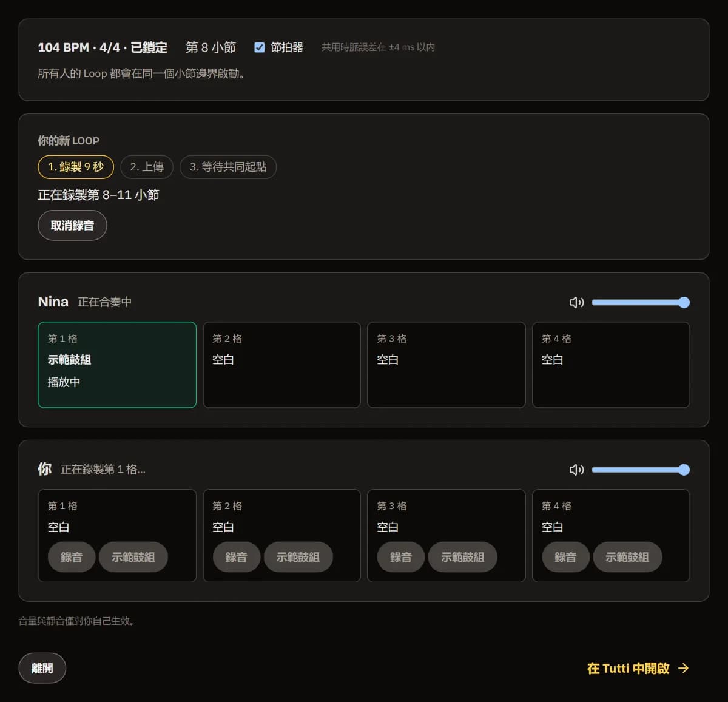728x702 pixels.
Task: Click 示範鼓組 in your 第 4 格 slot
Action: pos(627,557)
